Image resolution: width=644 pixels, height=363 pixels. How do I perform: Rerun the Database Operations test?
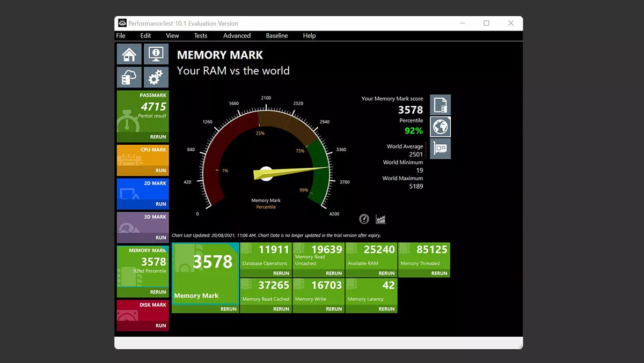[x=281, y=273]
